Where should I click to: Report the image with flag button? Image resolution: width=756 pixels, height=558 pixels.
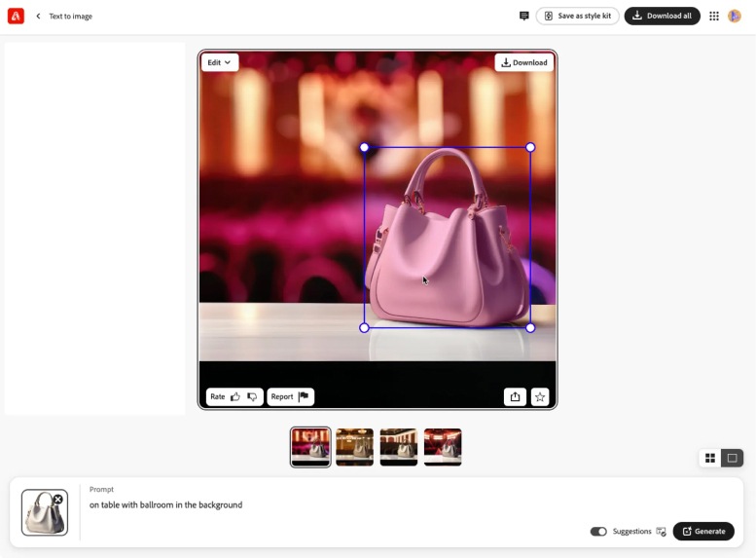click(291, 396)
